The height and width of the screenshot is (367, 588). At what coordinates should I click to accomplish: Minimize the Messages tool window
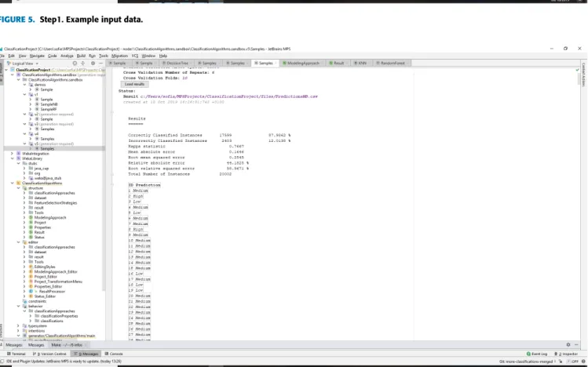click(576, 344)
